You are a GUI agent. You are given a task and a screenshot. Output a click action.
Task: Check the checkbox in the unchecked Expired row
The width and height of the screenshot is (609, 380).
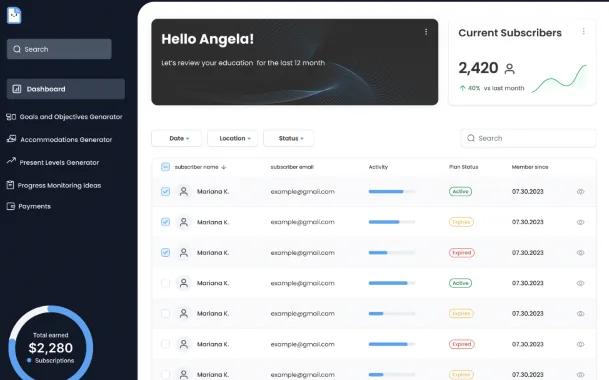coord(165,344)
